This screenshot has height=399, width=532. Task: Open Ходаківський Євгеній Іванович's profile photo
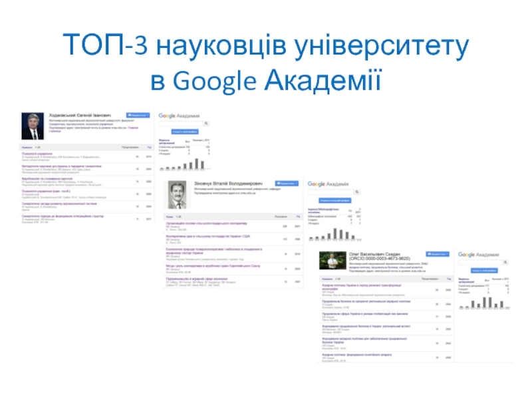coord(33,126)
